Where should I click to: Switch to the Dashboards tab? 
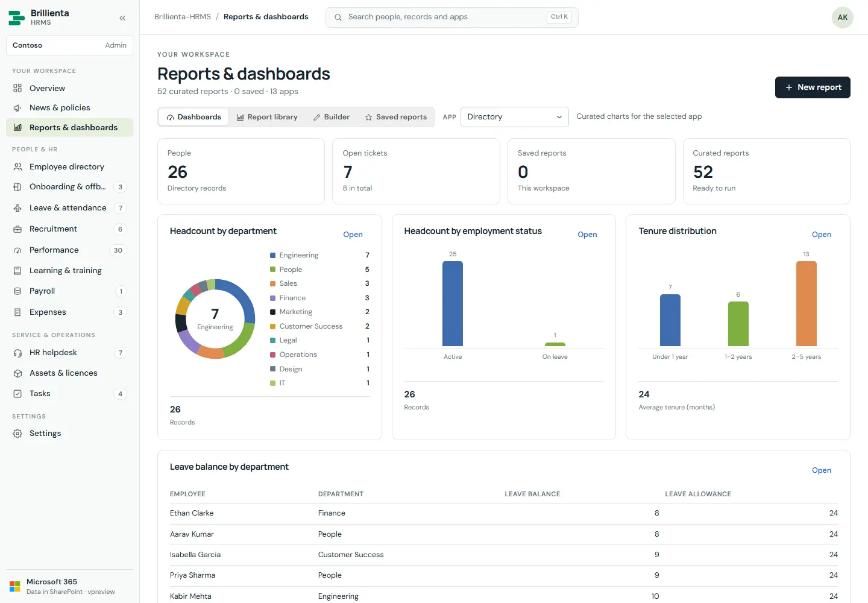193,117
